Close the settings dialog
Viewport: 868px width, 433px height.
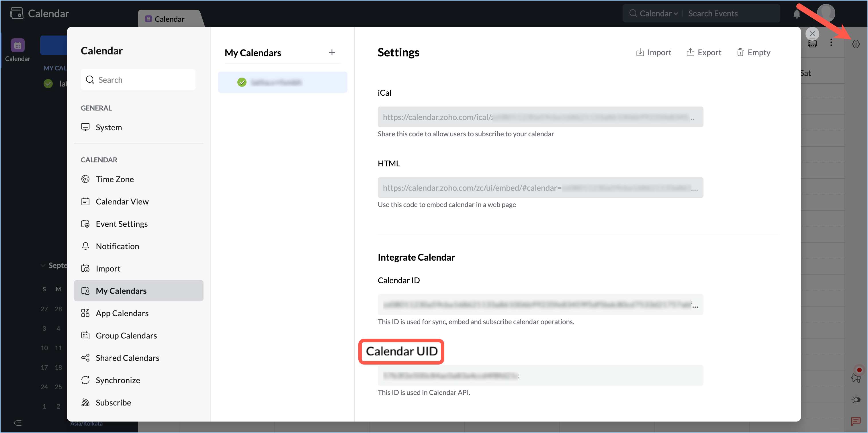pyautogui.click(x=812, y=34)
